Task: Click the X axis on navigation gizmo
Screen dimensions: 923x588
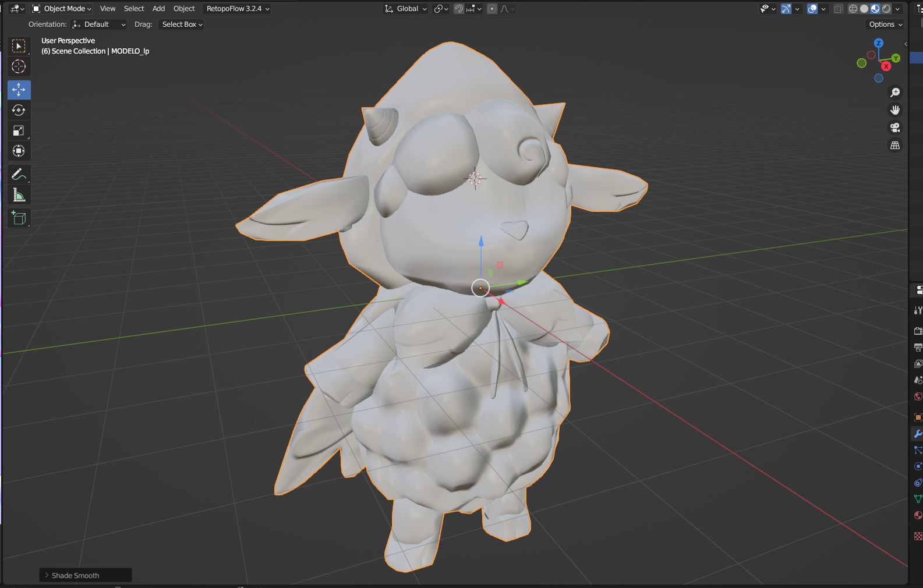Action: 886,66
